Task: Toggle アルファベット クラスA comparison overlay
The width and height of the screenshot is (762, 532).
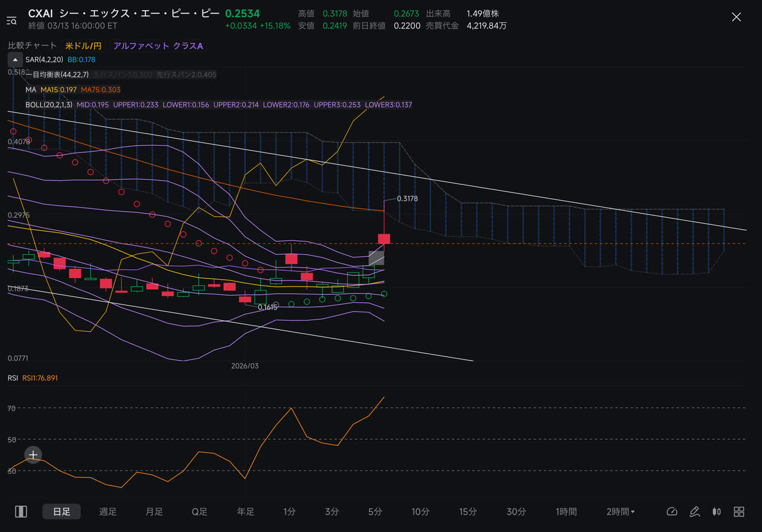Action: [158, 46]
